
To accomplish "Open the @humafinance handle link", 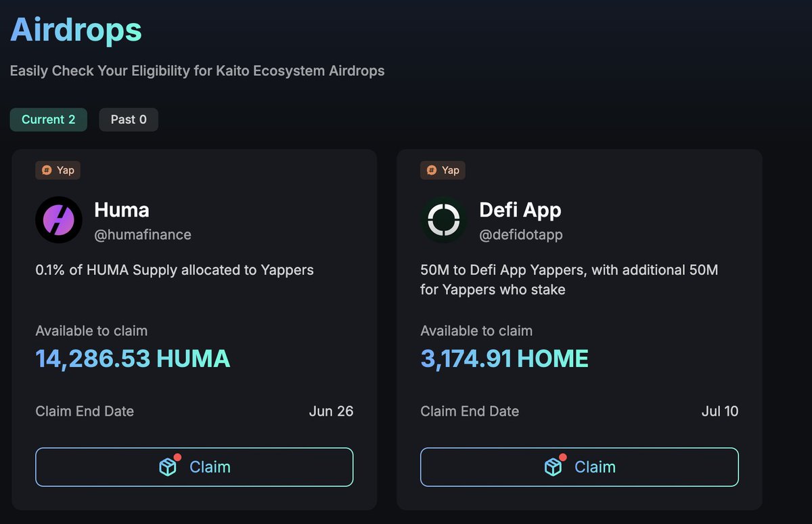I will pyautogui.click(x=143, y=235).
